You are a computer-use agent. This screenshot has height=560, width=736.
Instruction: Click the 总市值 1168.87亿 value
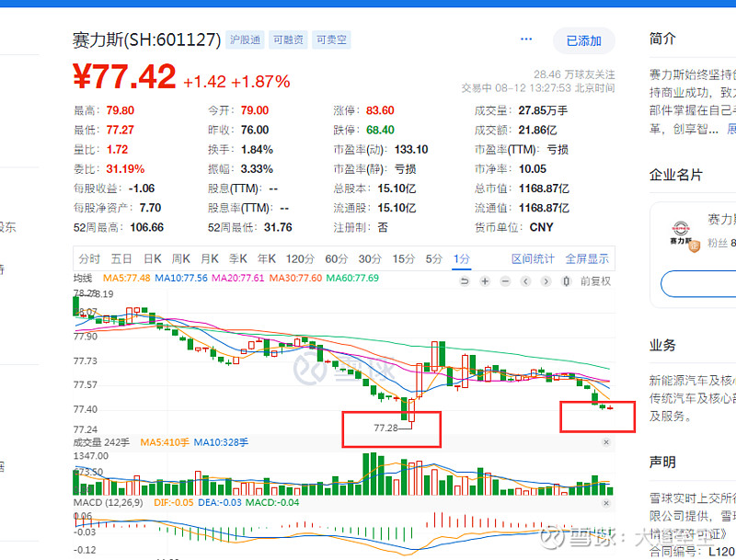[544, 189]
